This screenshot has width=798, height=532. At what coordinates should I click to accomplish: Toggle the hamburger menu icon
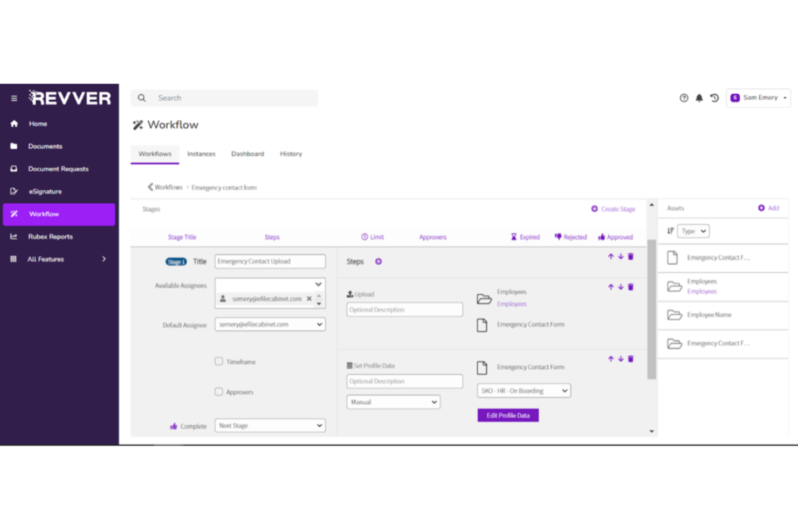[x=14, y=99]
